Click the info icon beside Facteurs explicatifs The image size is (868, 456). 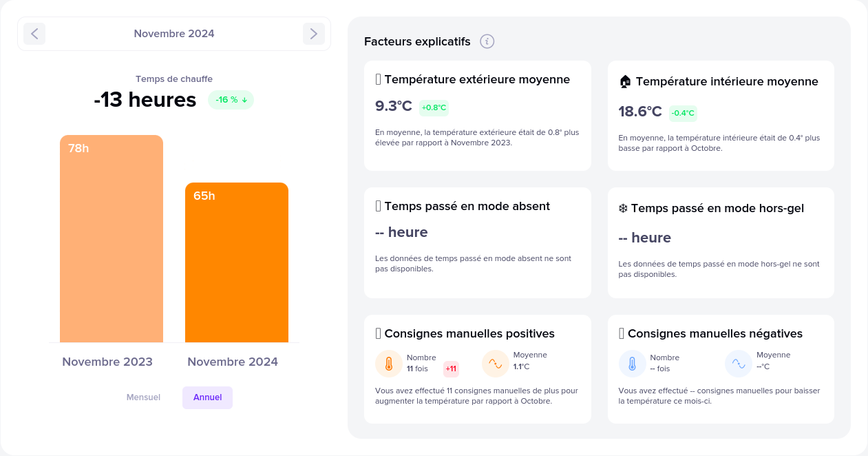tap(487, 41)
